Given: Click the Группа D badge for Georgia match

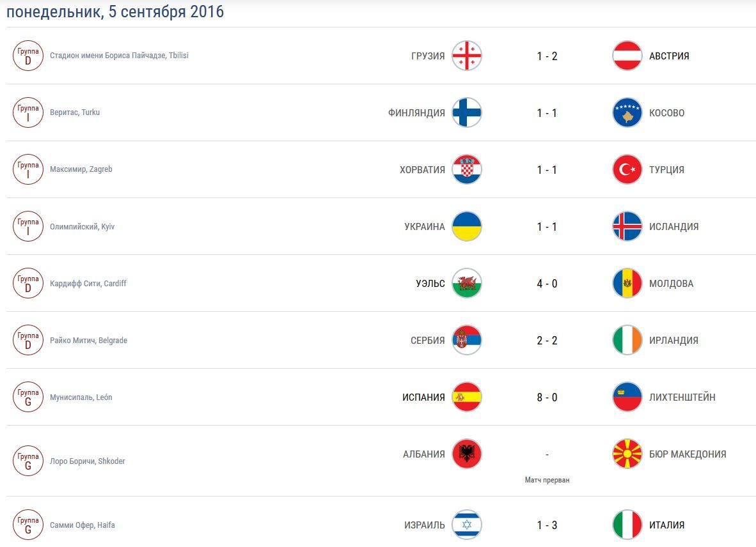Looking at the screenshot, I should pos(28,56).
